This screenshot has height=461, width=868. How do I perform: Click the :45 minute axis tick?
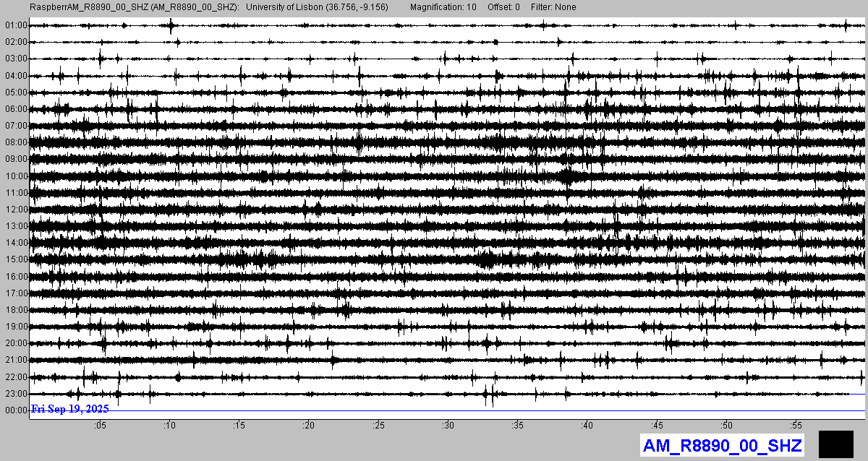coord(658,426)
